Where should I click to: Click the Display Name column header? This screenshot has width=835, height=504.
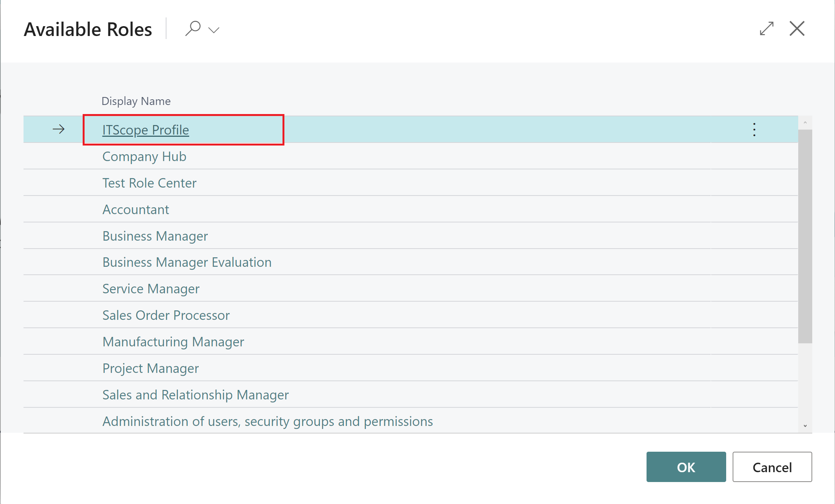(136, 101)
